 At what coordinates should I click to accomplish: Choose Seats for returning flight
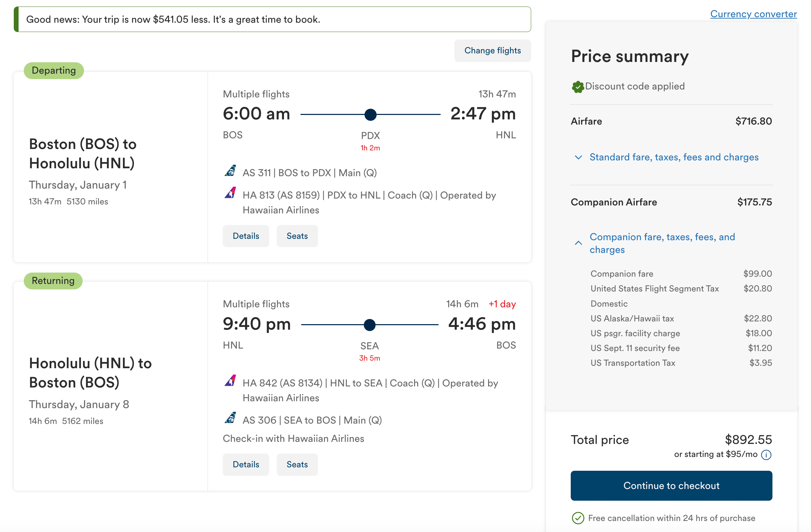pyautogui.click(x=297, y=465)
